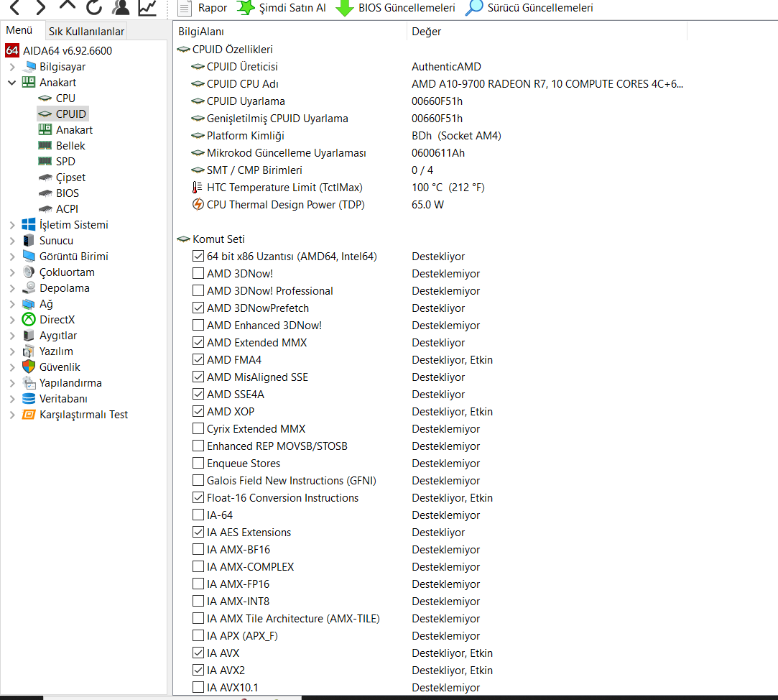This screenshot has height=700, width=778.
Task: Click the Şimdi Satın Al label
Action: tap(293, 8)
